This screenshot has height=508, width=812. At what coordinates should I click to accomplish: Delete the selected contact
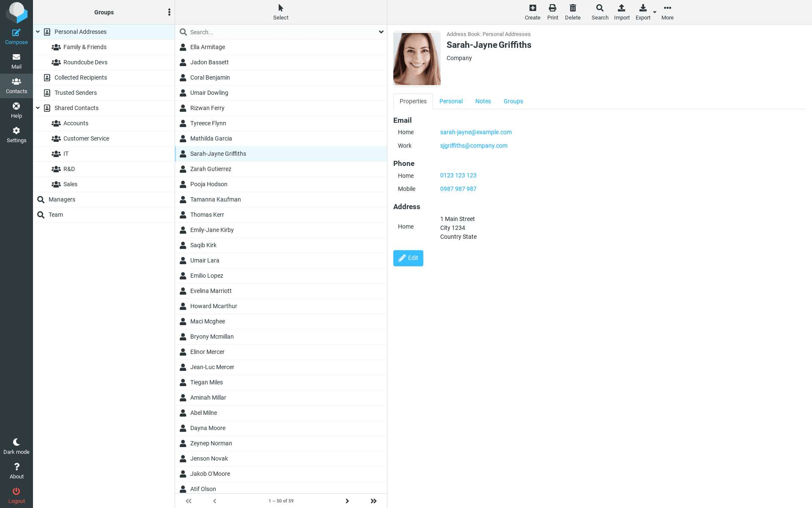coord(573,11)
